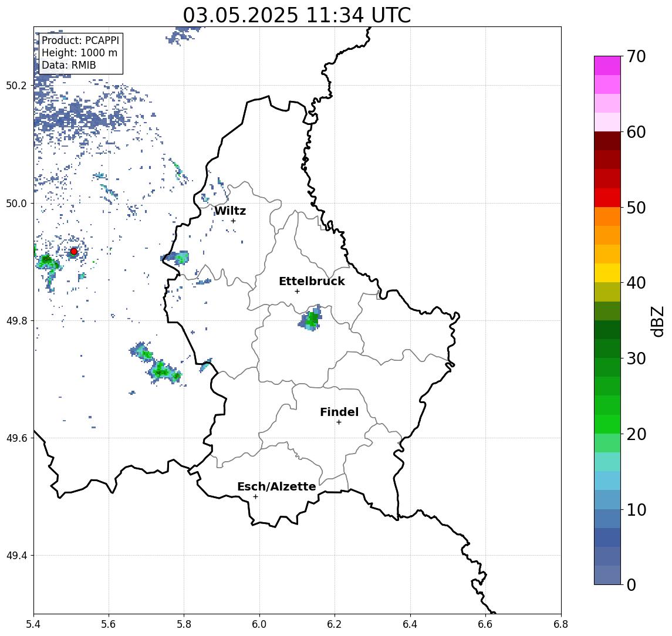Click the 40 tick on the colorbar
Screen dimensions: 672x636
(636, 283)
